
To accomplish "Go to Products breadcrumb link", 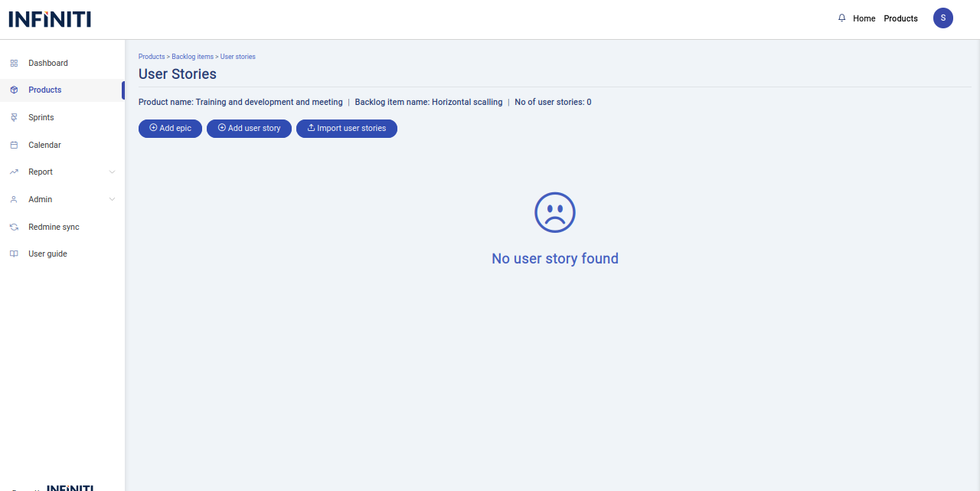I will pyautogui.click(x=152, y=57).
